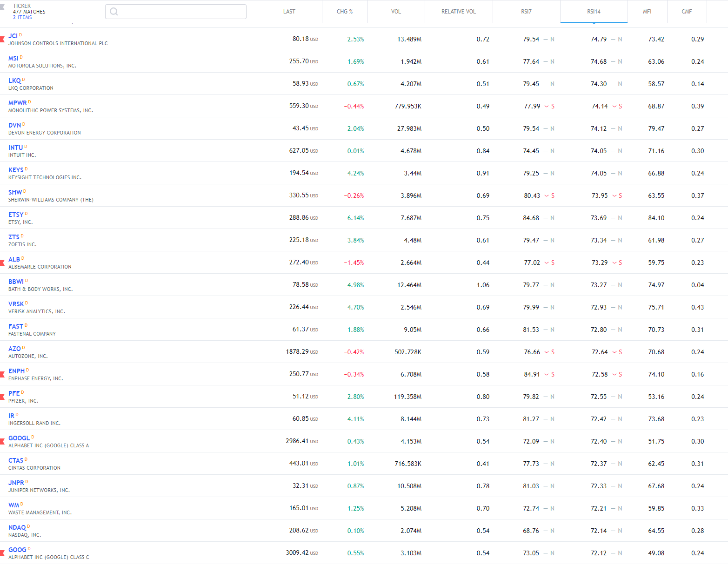The width and height of the screenshot is (728, 566).
Task: Click MPWR RSI14 sell signal 'S'
Action: (620, 106)
